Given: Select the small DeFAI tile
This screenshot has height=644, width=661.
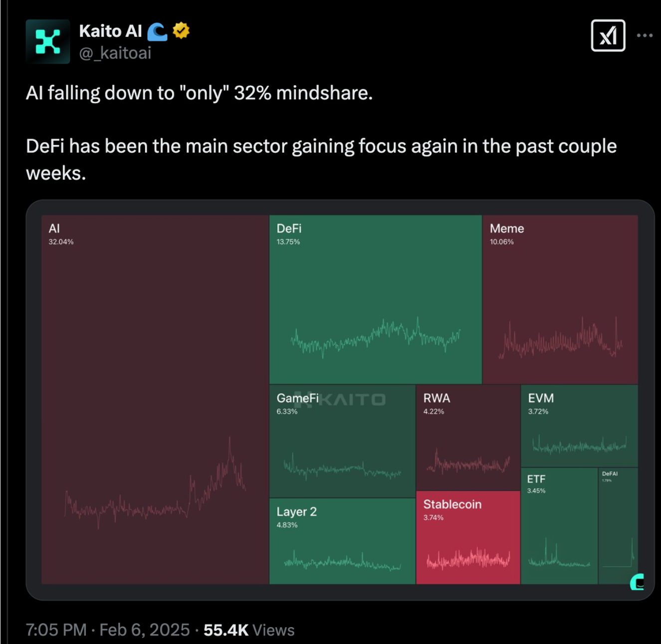Looking at the screenshot, I should pos(618,525).
